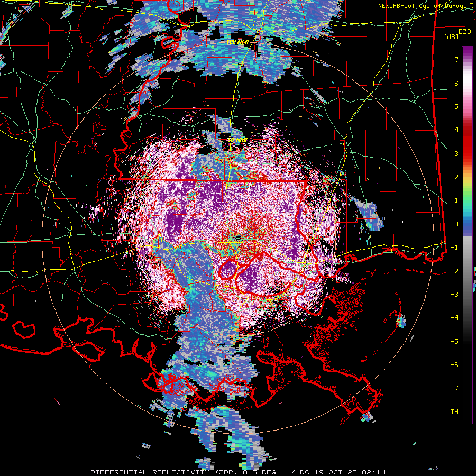This screenshot has width=476, height=476.
Task: Click the 19 OCT 25 date text
Action: point(336,472)
